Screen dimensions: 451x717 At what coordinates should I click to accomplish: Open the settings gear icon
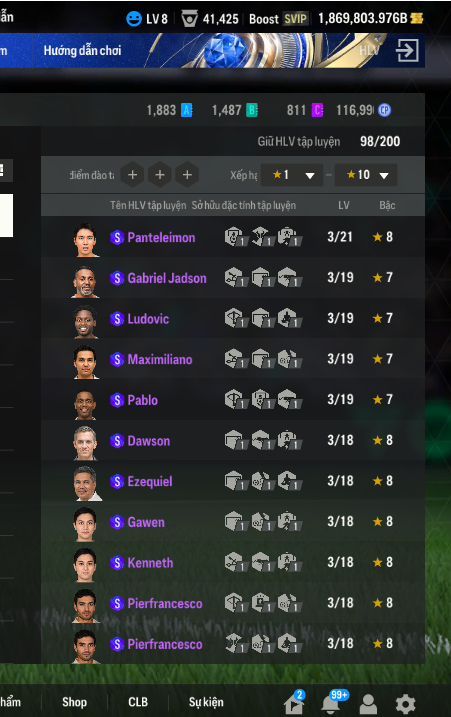coord(405,705)
